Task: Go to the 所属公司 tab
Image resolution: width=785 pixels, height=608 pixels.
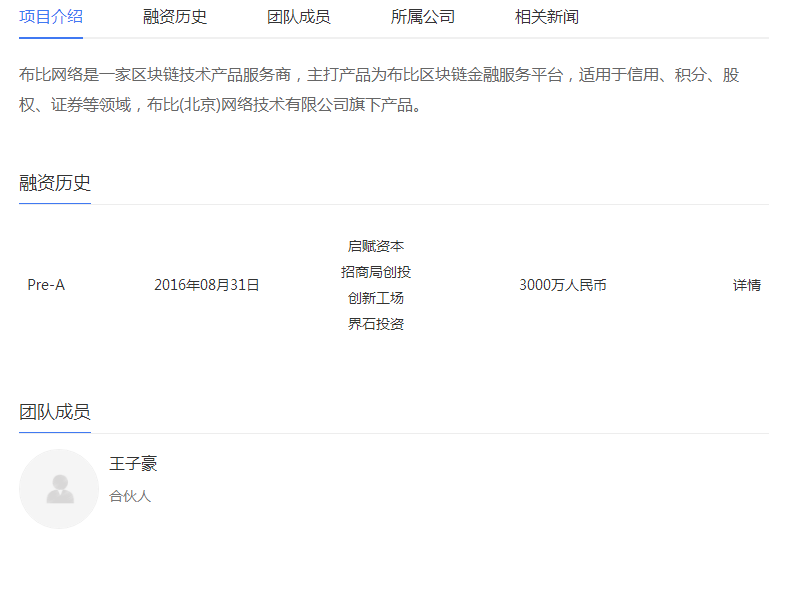Action: point(423,17)
